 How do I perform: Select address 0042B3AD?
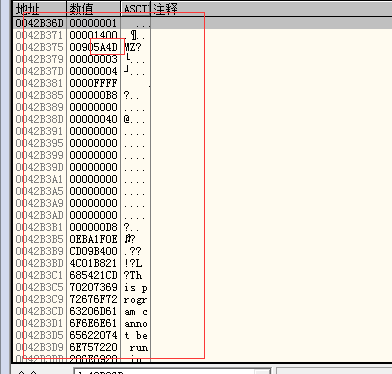pos(39,215)
